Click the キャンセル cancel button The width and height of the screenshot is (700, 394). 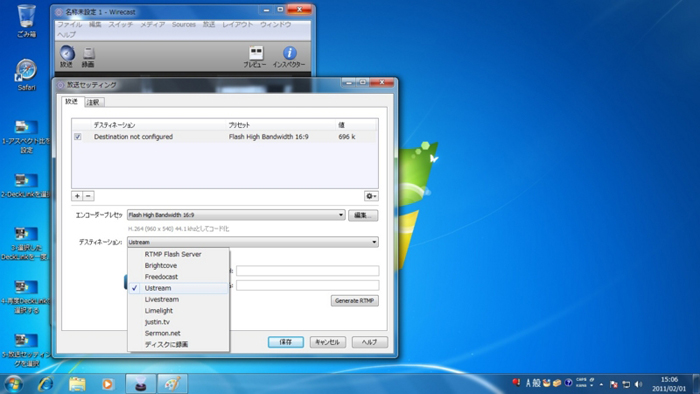pyautogui.click(x=327, y=342)
